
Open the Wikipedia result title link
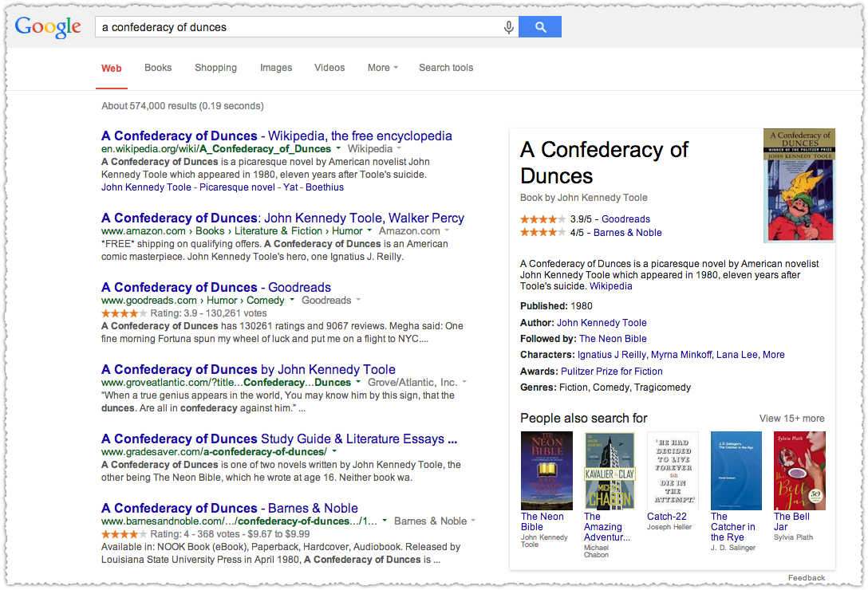277,136
